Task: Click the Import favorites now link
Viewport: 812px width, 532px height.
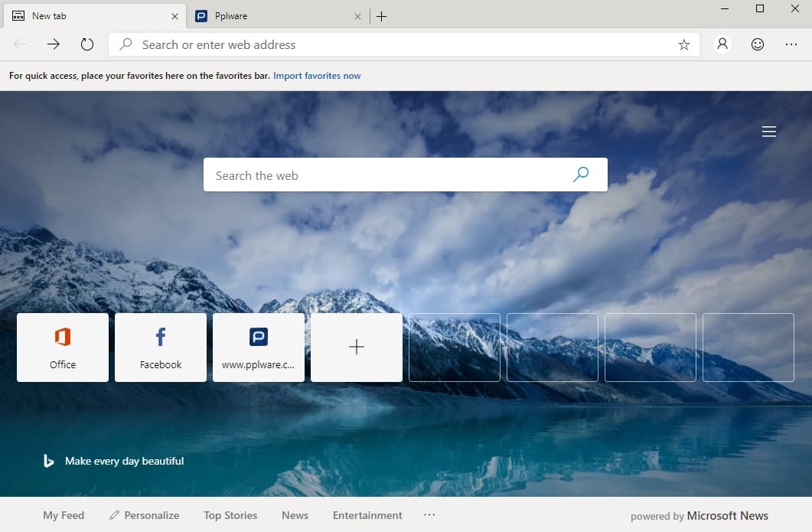Action: click(x=317, y=76)
